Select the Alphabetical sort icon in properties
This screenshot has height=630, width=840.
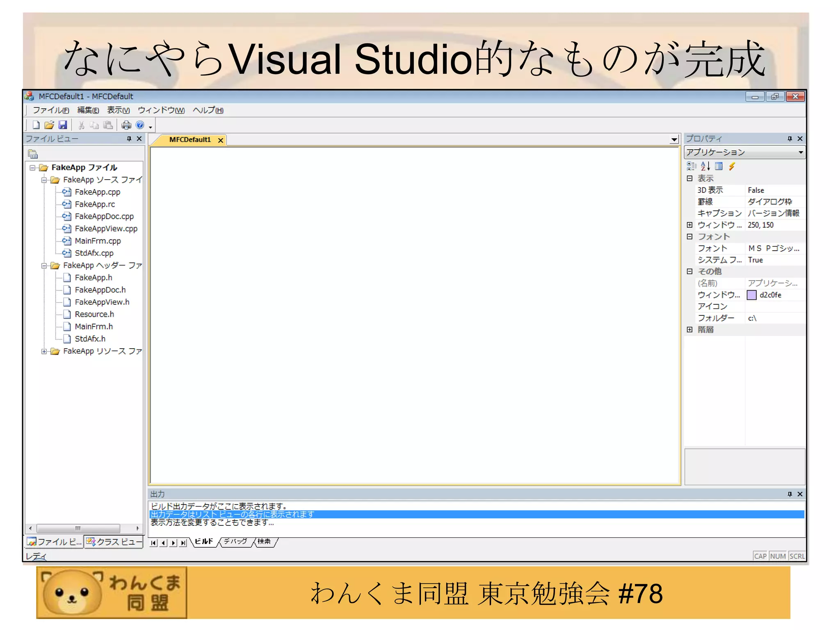(705, 166)
